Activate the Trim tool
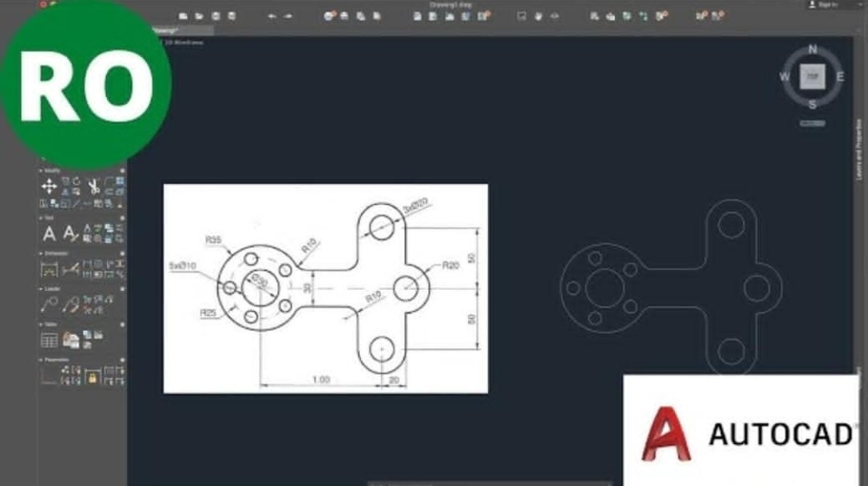Image resolution: width=868 pixels, height=486 pixels. [96, 186]
